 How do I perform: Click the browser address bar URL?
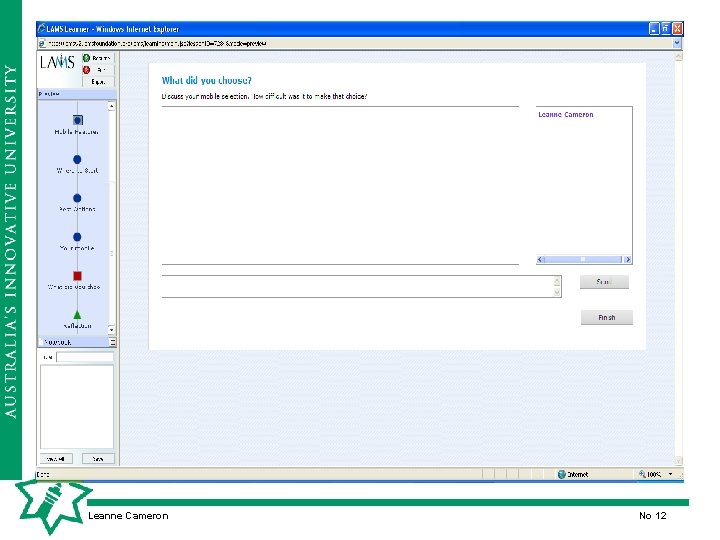pos(157,44)
